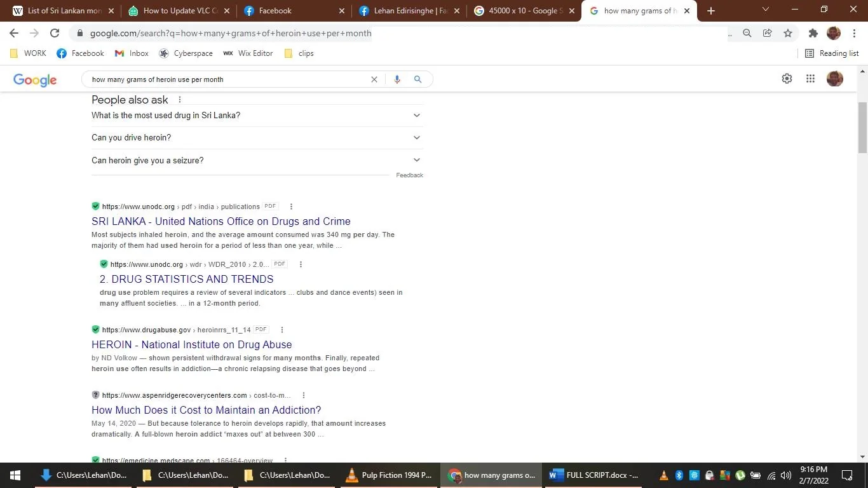This screenshot has height=488, width=868.
Task: Submit search with the magnifier button
Action: [417, 79]
